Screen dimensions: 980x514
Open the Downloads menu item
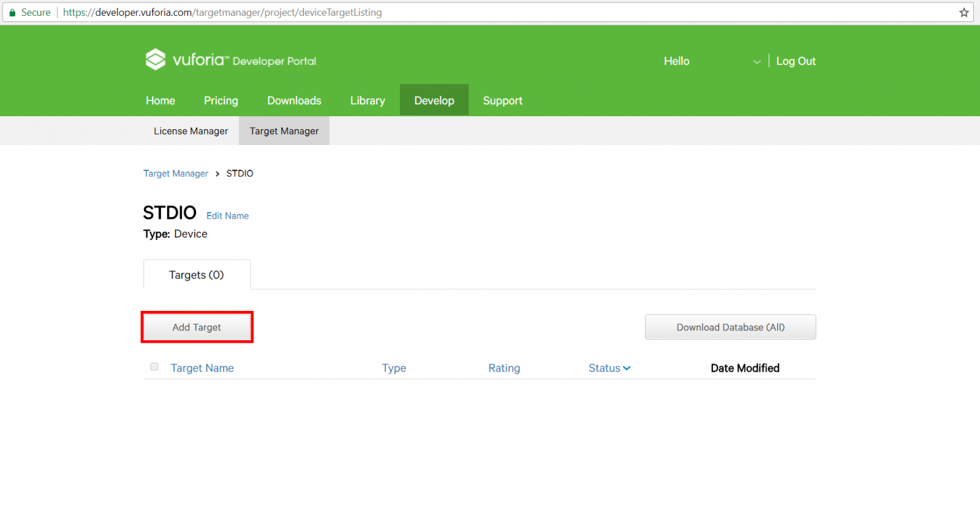[294, 100]
